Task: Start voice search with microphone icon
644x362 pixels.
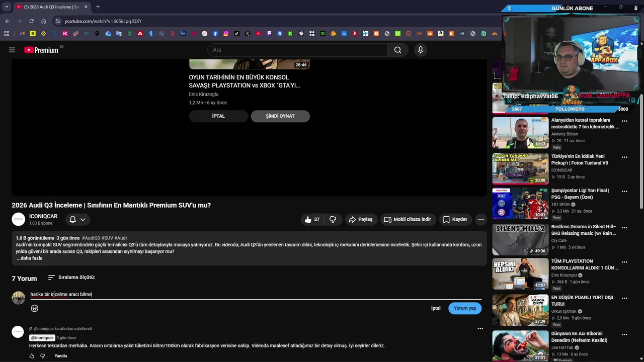Action: 421,50
